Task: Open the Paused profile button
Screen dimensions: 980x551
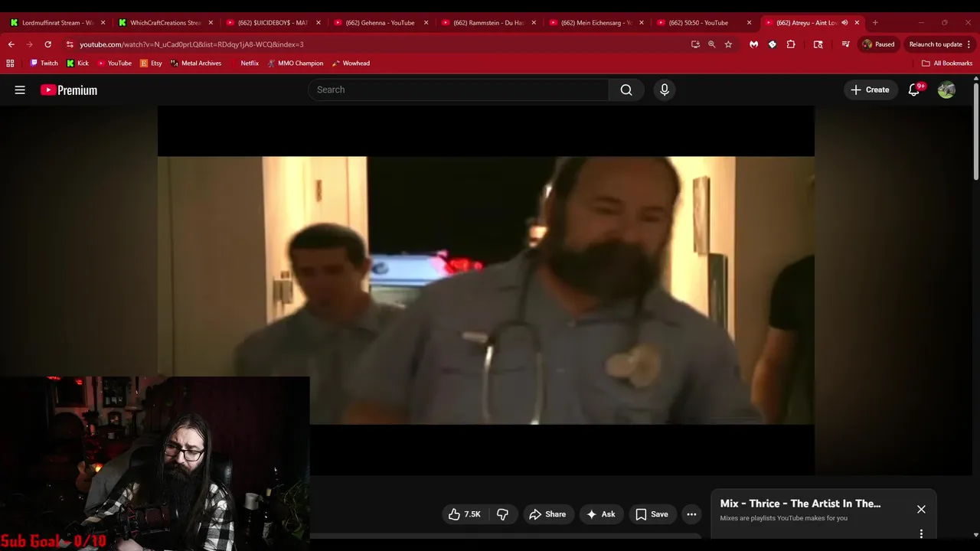Action: [x=878, y=44]
